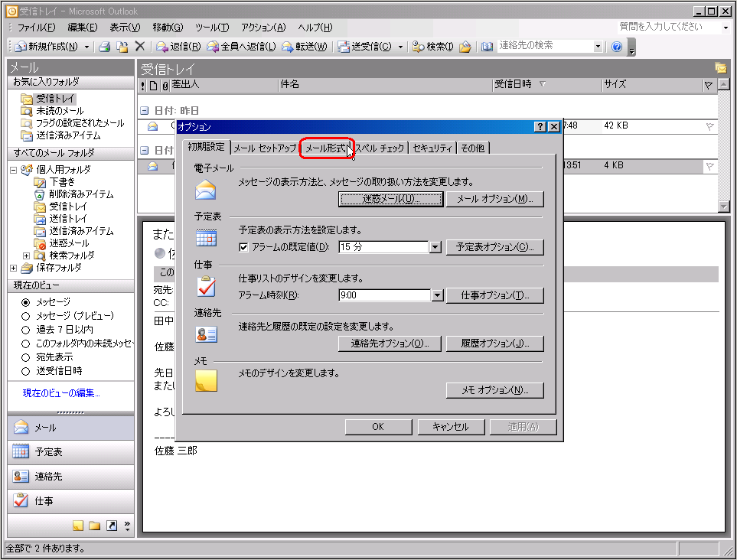Select 送受信日時 view radio button
The height and width of the screenshot is (560, 737).
point(26,371)
